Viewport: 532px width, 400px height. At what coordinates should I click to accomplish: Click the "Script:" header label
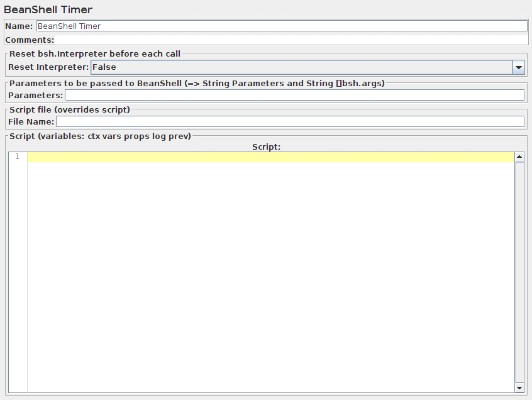click(x=266, y=147)
